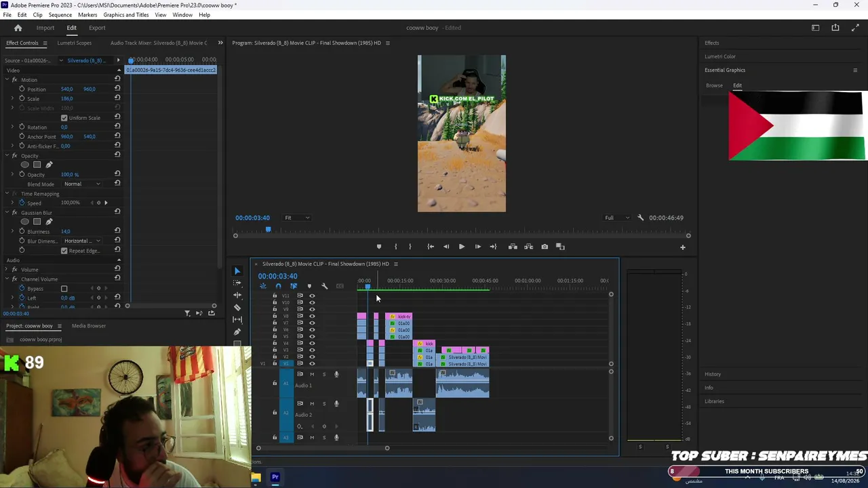Viewport: 868px width, 488px height.
Task: Activate the Pen tool in the timeline toolbar
Action: pyautogui.click(x=237, y=332)
